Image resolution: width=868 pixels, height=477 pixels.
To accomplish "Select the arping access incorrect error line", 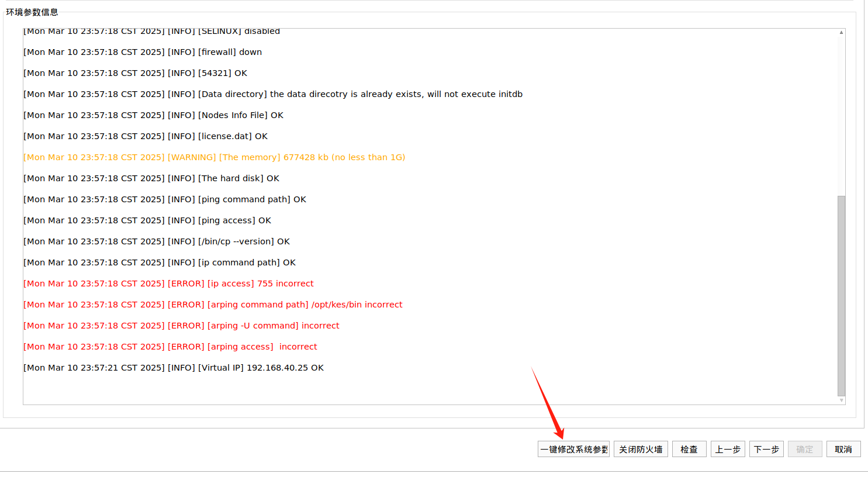I will tap(170, 347).
